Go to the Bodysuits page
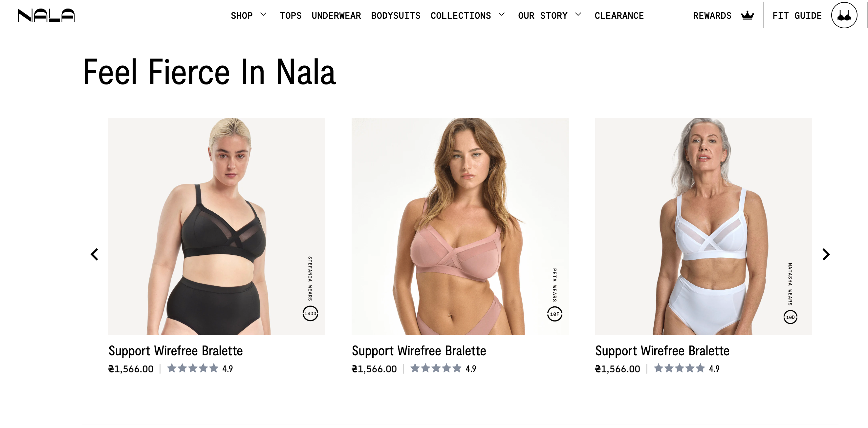The width and height of the screenshot is (868, 428). 396,15
